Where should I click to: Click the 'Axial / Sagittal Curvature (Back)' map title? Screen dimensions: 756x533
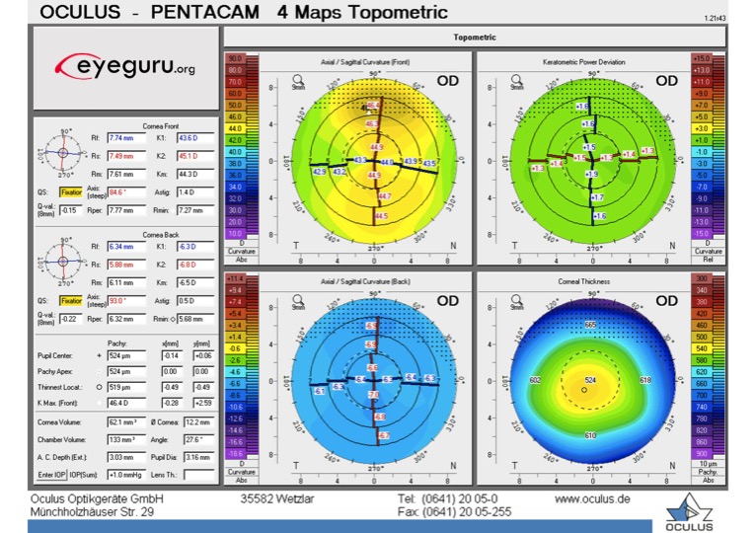(365, 281)
